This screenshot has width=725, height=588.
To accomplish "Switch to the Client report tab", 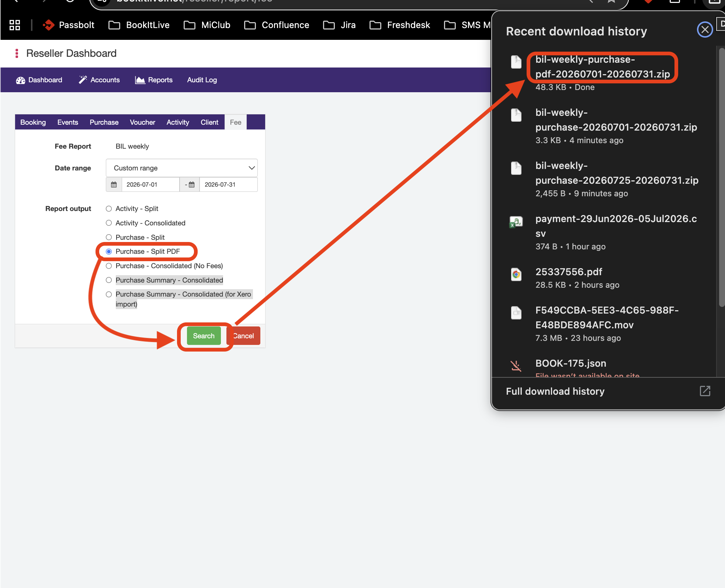I will click(x=209, y=122).
